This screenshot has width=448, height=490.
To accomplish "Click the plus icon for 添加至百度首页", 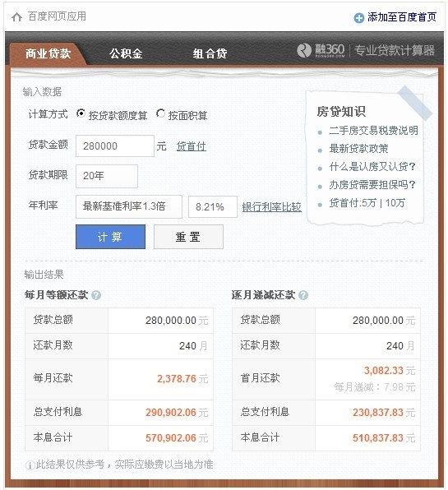I will (359, 18).
